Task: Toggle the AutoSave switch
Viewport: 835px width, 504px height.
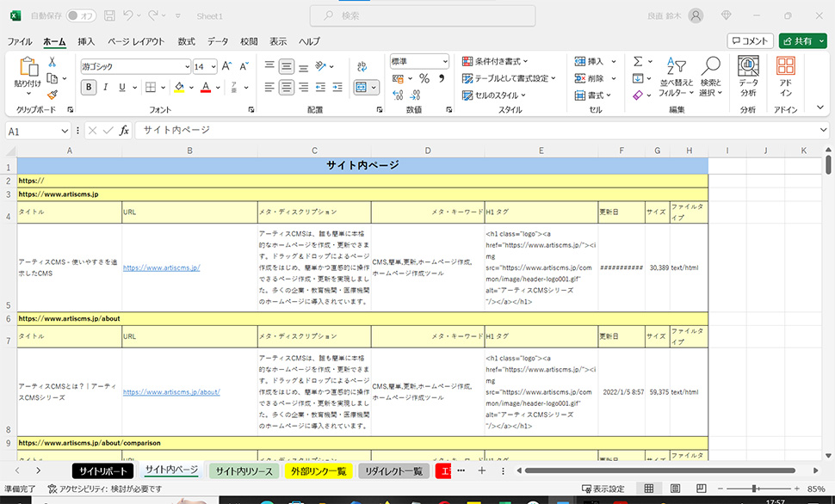Action: point(81,16)
